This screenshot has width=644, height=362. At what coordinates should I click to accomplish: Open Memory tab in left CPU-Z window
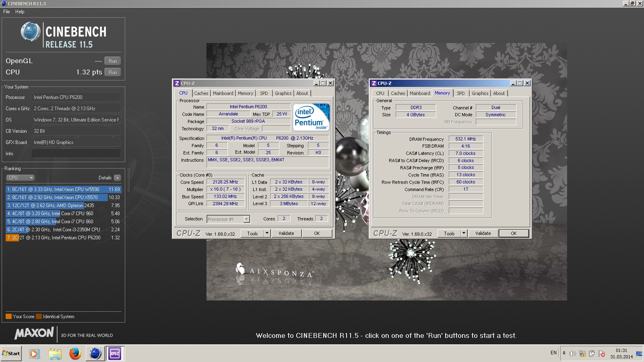pos(246,93)
